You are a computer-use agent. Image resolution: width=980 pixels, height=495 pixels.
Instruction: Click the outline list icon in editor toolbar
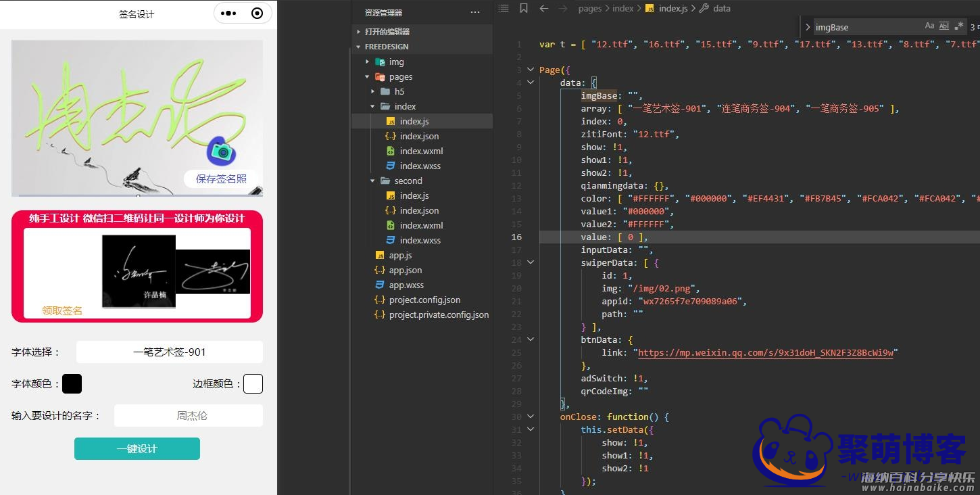pyautogui.click(x=503, y=8)
